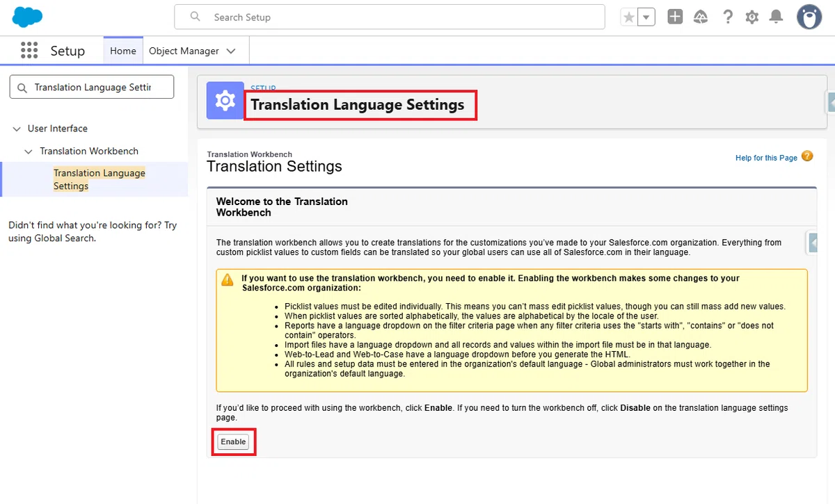Open the Object Manager tab
Viewport: 835px width, 504px height.
click(184, 51)
